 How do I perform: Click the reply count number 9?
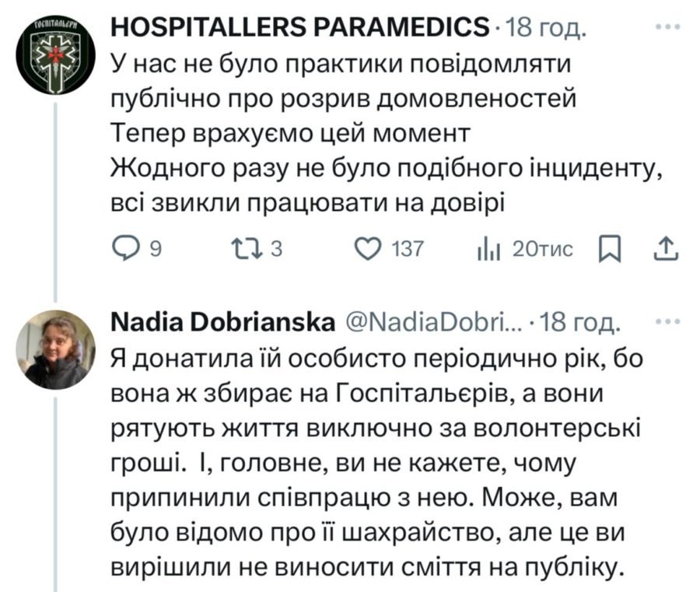(154, 249)
